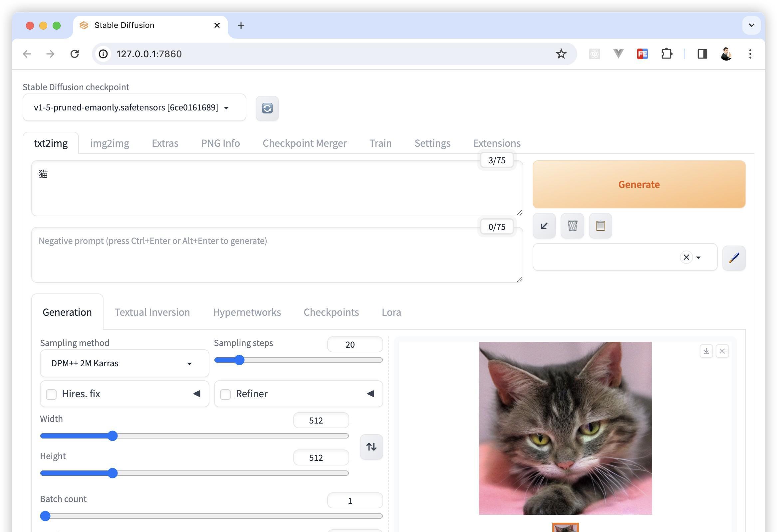The height and width of the screenshot is (532, 777).
Task: Go forward in browser history
Action: 51,54
